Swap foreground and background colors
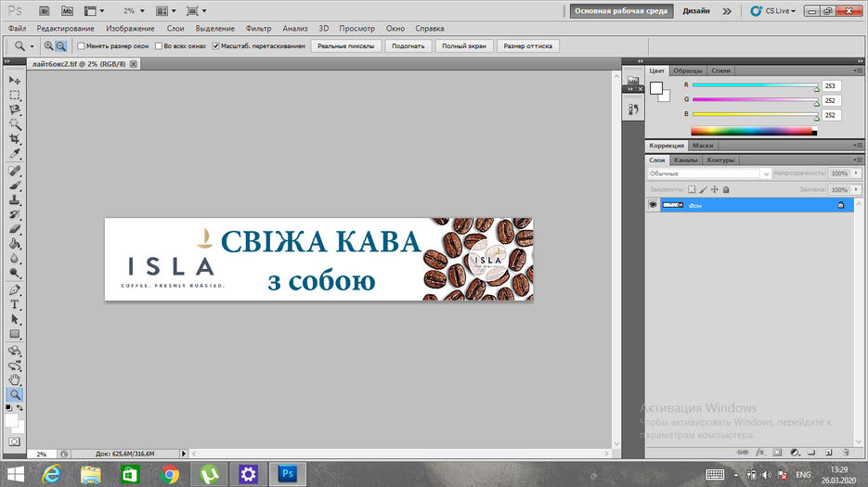The width and height of the screenshot is (868, 487). click(19, 407)
